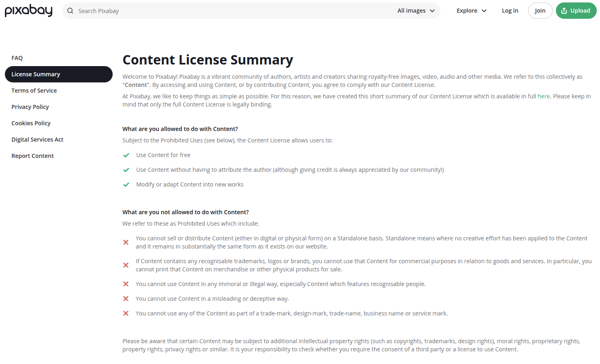
Task: Go to Privacy Policy page
Action: tap(30, 107)
